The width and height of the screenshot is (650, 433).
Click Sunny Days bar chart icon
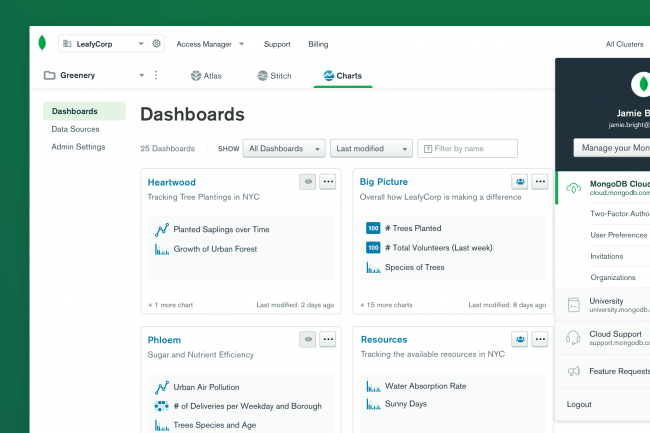373,404
